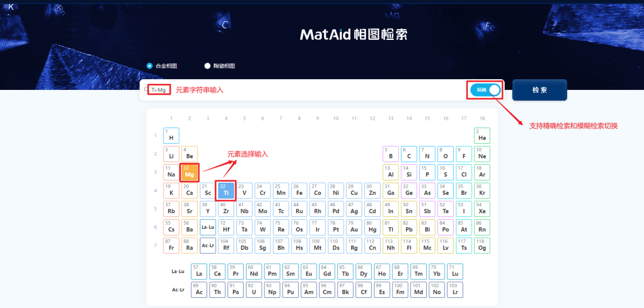Image resolution: width=644 pixels, height=308 pixels.
Task: Select germanium Ge element tile
Action: coord(409,191)
